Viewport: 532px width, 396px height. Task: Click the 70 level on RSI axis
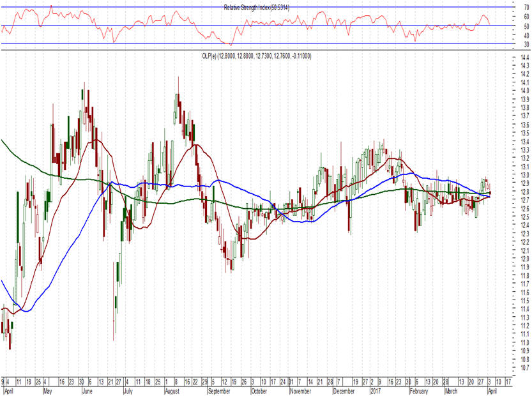click(508, 8)
